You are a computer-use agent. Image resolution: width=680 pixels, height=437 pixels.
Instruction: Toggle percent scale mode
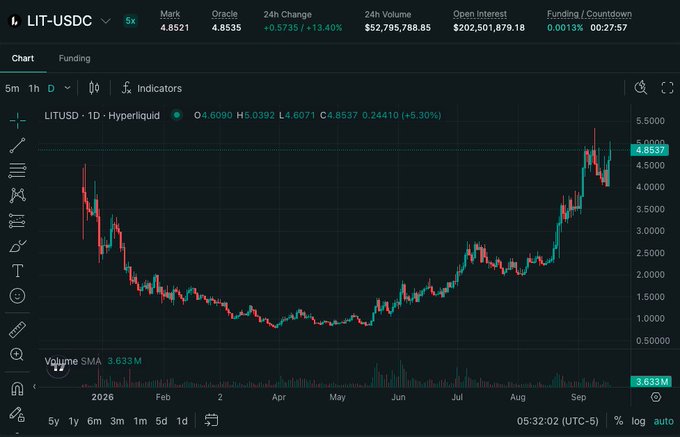pyautogui.click(x=618, y=421)
